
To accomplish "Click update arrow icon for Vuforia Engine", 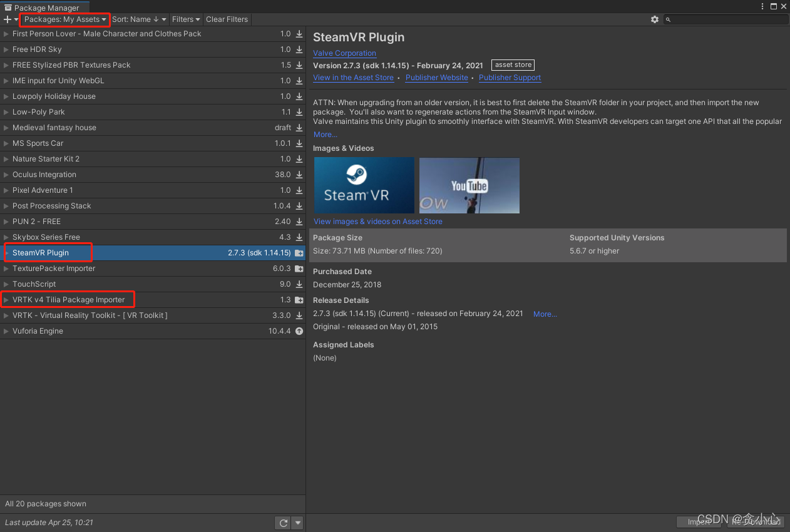I will tap(299, 331).
